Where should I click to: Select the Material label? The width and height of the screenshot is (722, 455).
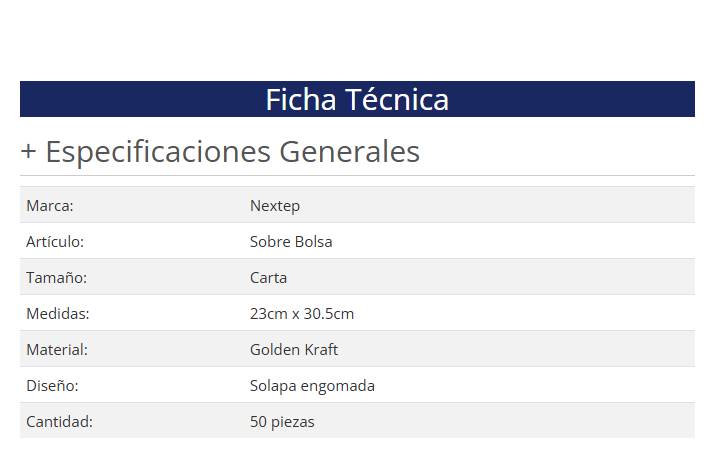[x=57, y=350]
